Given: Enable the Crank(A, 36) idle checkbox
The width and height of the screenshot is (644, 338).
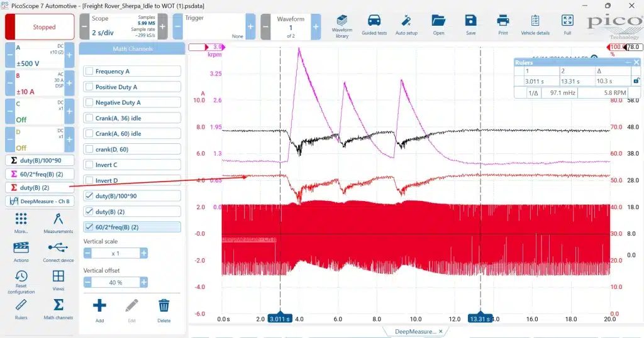Looking at the screenshot, I should coord(89,118).
